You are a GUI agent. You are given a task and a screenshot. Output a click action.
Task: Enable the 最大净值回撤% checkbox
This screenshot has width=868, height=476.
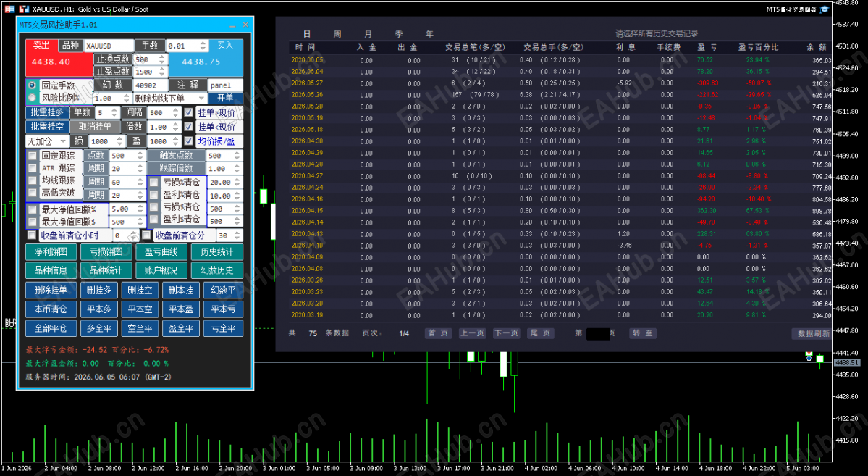coord(33,209)
